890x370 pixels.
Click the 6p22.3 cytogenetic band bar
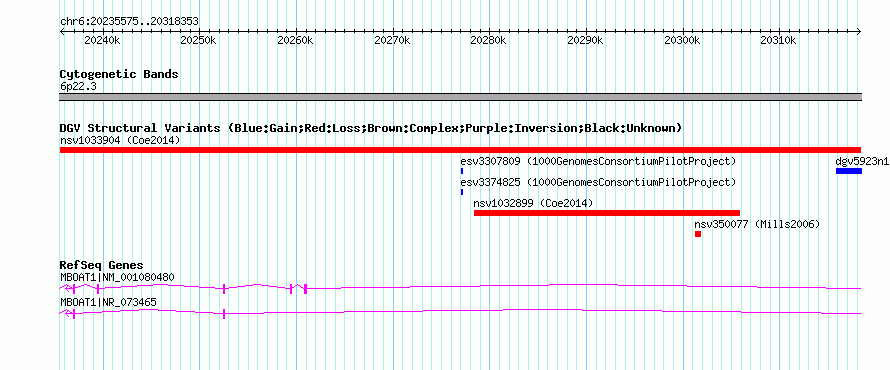tap(460, 97)
